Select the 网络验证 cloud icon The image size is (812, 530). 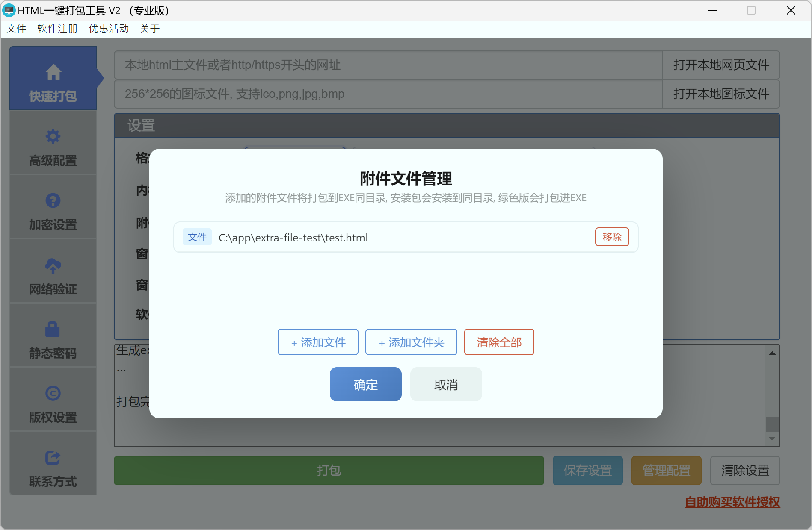coord(53,266)
